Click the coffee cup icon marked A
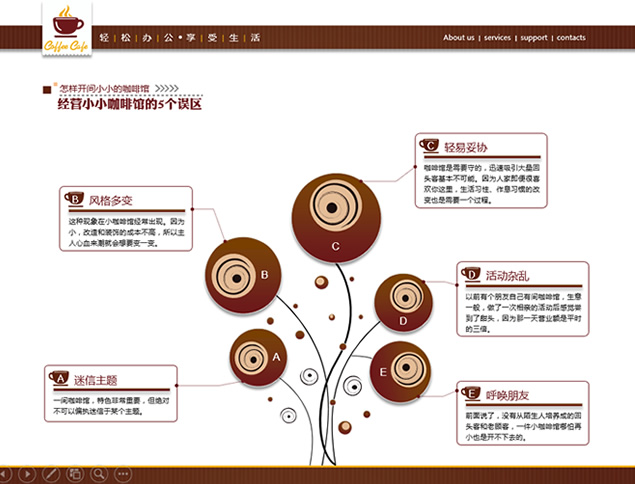This screenshot has height=484, width=635. point(59,378)
